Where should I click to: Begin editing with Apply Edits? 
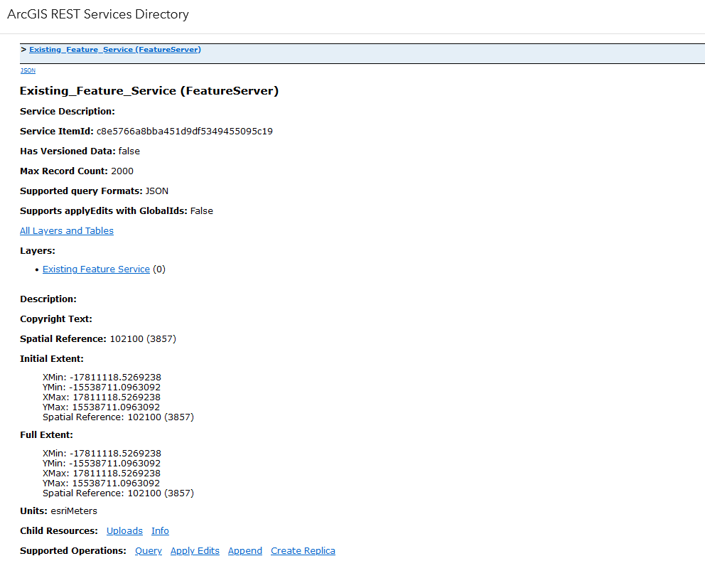pos(194,550)
